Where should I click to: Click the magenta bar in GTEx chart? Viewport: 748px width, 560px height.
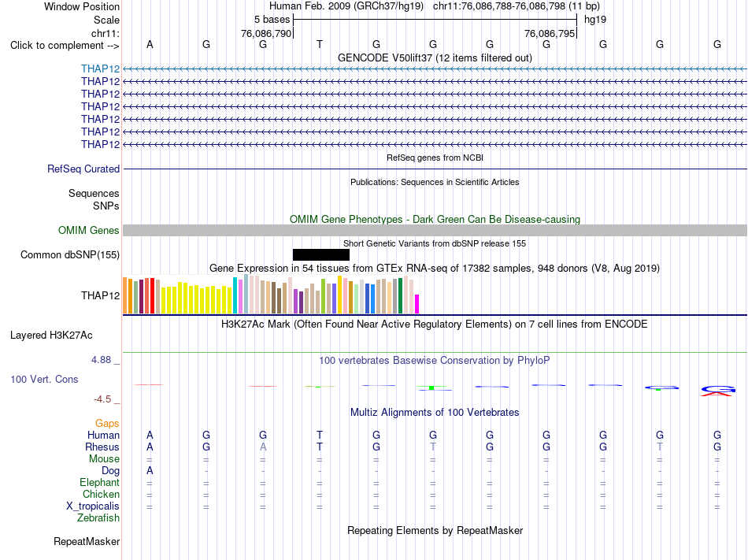tap(417, 304)
